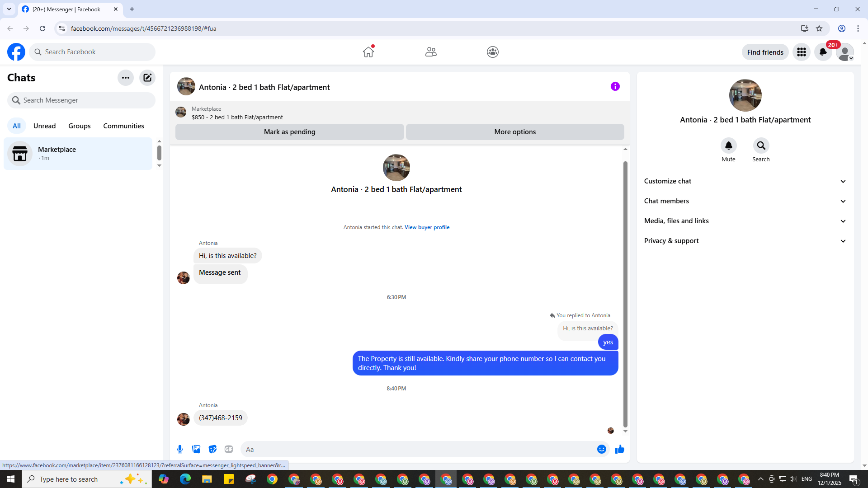Open emoji picker in message box

[602, 449]
